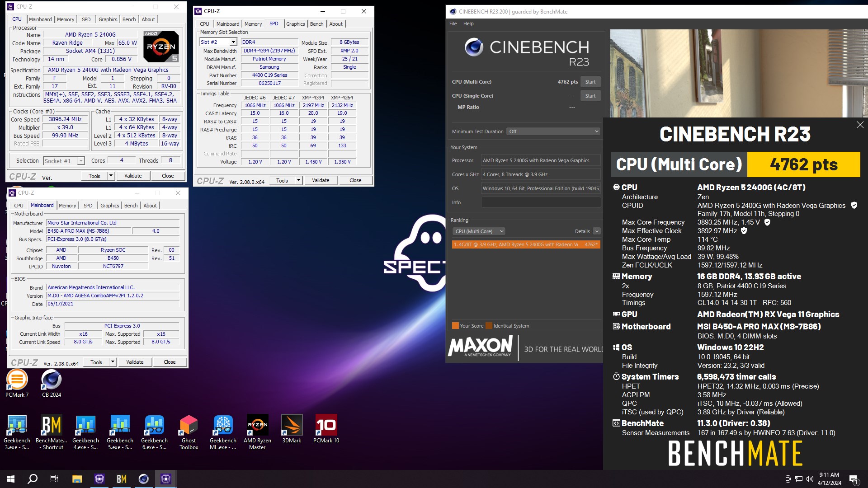
Task: Click the Your Score orange legend swatch
Action: [455, 326]
